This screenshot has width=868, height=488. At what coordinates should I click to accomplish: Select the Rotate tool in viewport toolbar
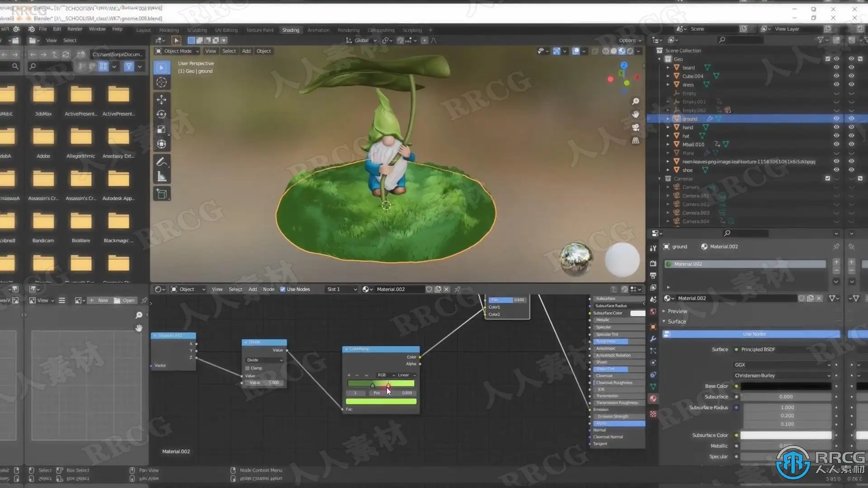pos(161,114)
